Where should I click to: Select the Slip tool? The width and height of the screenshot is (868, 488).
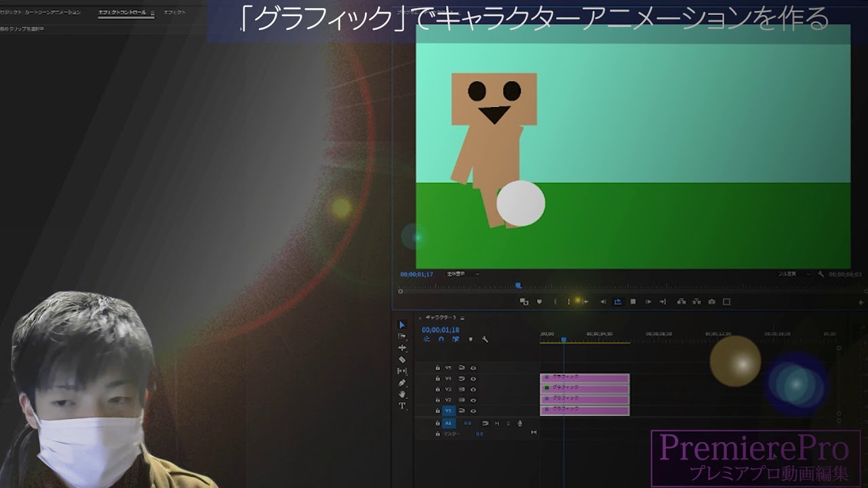coord(402,371)
